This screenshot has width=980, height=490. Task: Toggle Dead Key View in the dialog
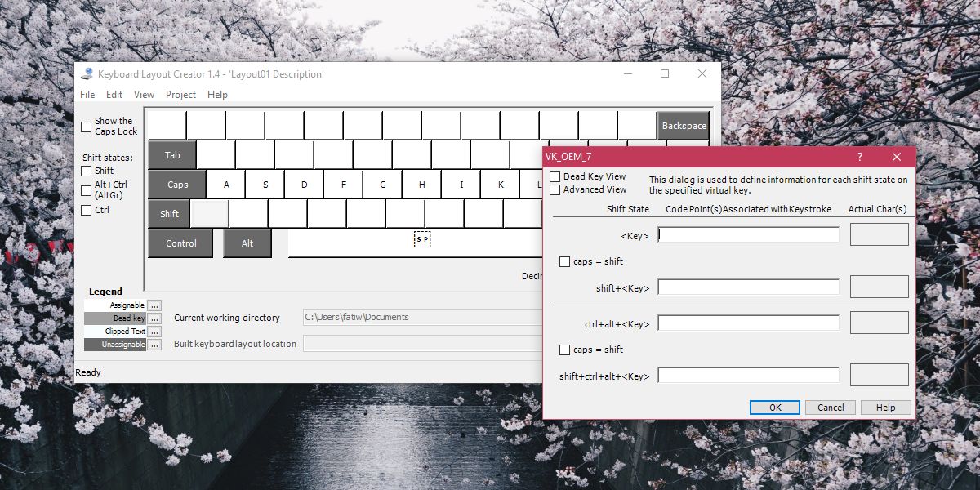(x=556, y=176)
